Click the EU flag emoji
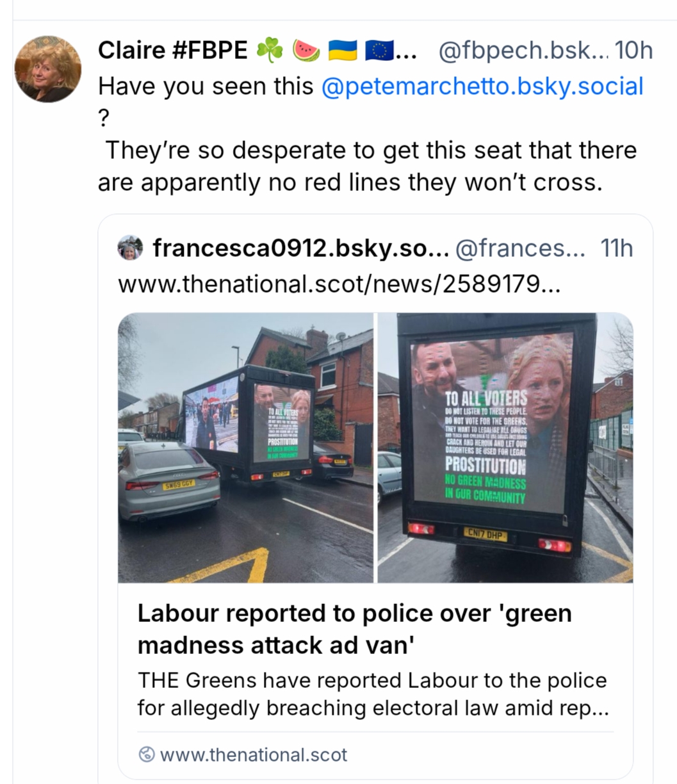Viewport: 677px width, 784px height. pyautogui.click(x=379, y=51)
